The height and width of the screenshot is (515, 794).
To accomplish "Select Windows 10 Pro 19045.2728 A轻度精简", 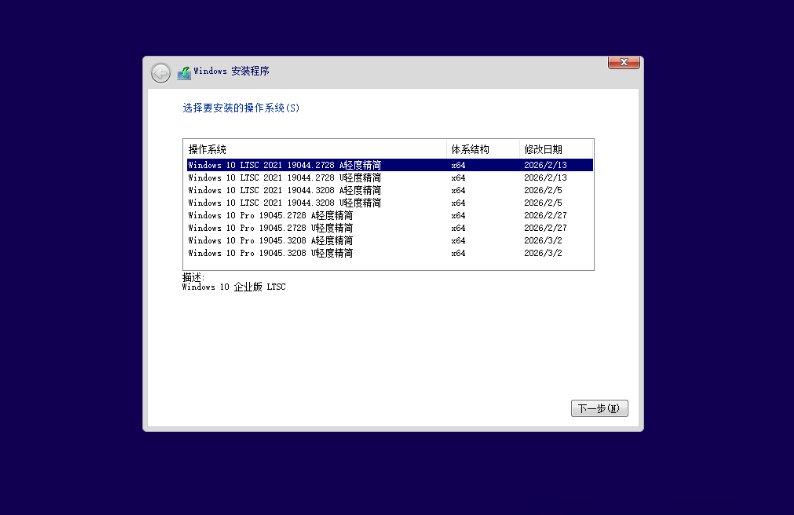I will pos(390,215).
